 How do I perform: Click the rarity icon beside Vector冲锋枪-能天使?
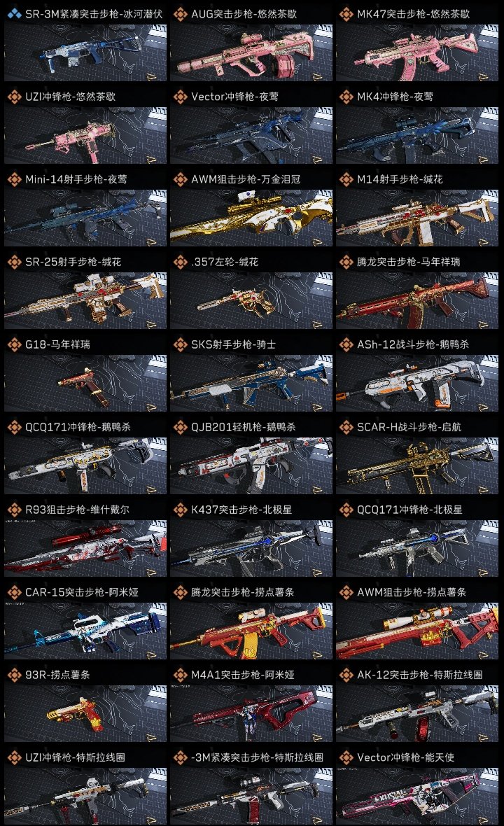point(346,757)
